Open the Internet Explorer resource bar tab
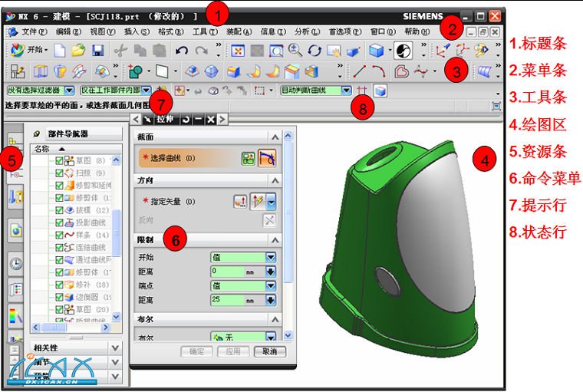Image resolution: width=583 pixels, height=392 pixels. (15, 231)
